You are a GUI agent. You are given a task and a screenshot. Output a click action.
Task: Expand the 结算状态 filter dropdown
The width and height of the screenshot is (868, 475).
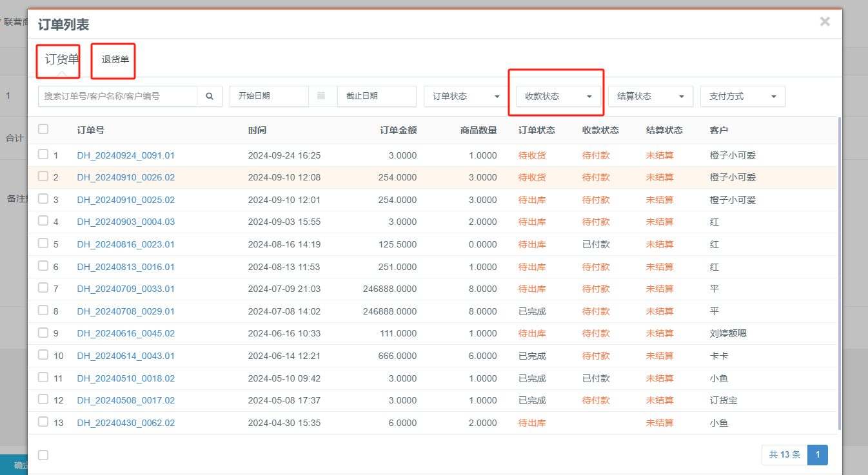(x=651, y=96)
